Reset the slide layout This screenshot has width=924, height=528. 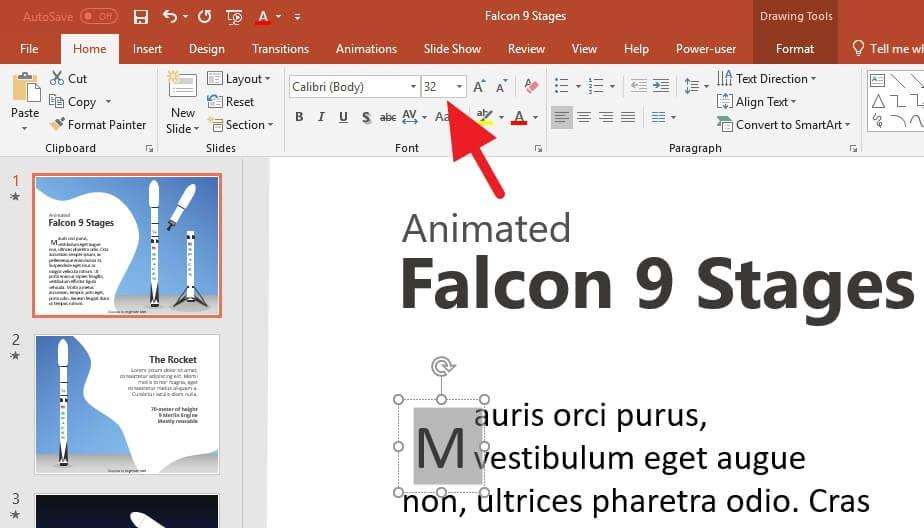point(230,101)
